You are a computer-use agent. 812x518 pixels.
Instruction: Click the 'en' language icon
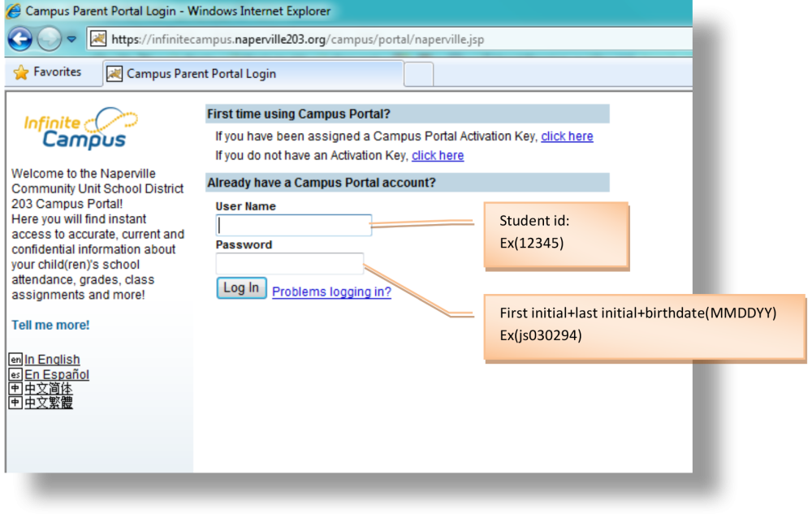pos(15,359)
